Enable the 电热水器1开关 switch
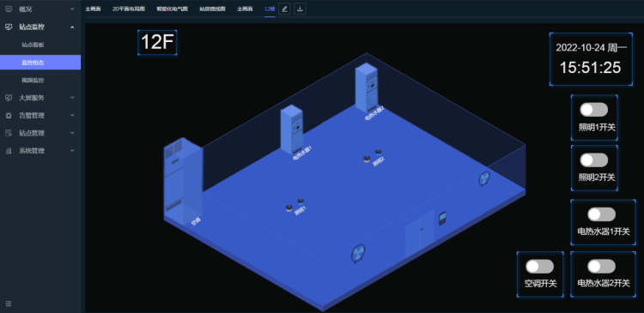This screenshot has height=313, width=644. (602, 214)
